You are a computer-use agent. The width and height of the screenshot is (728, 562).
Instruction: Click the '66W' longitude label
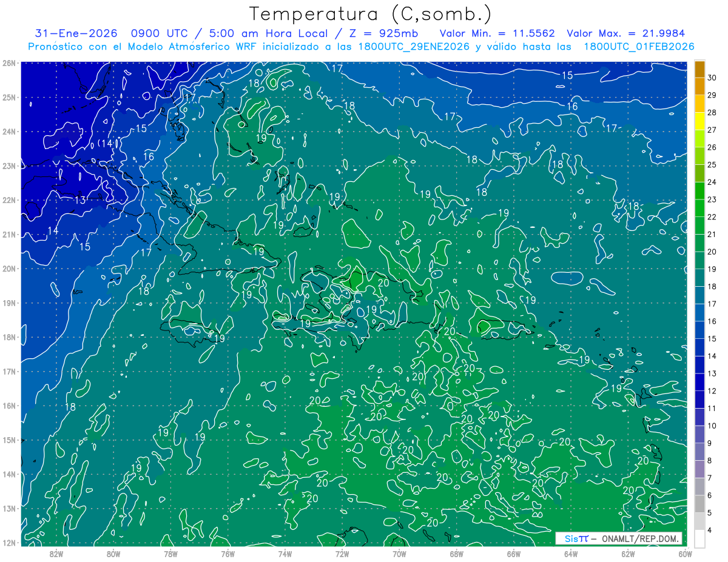tap(514, 554)
